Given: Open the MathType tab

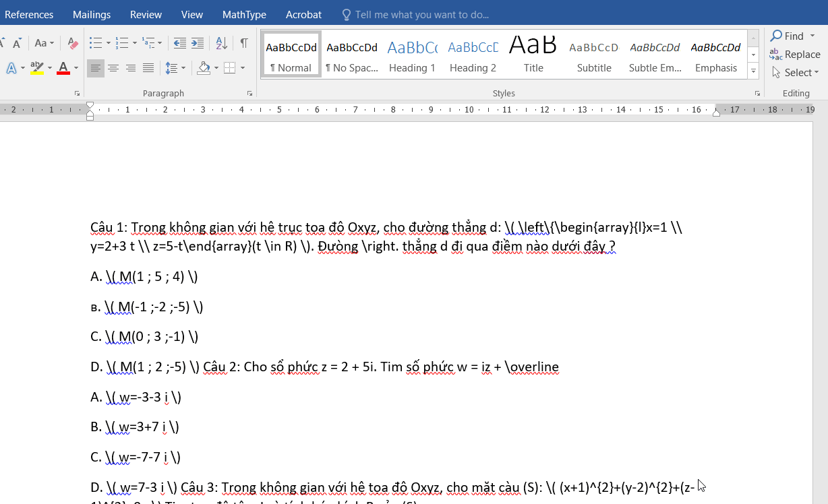Looking at the screenshot, I should [244, 14].
